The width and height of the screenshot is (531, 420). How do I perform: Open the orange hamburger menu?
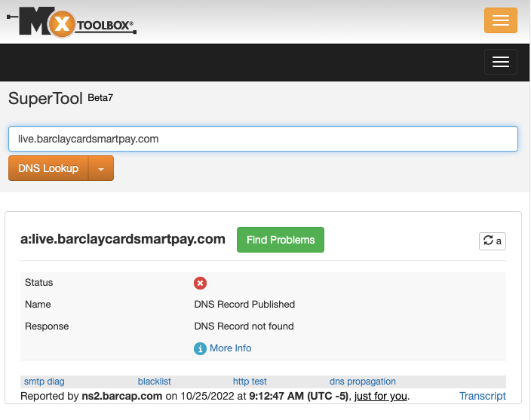pos(501,20)
